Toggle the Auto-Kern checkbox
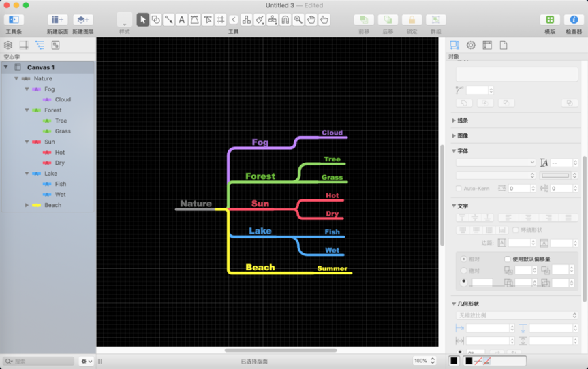This screenshot has width=588, height=369. (x=459, y=188)
